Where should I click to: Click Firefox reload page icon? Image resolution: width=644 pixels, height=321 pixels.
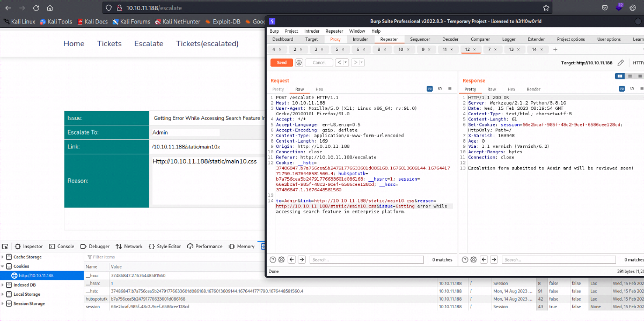[35, 8]
